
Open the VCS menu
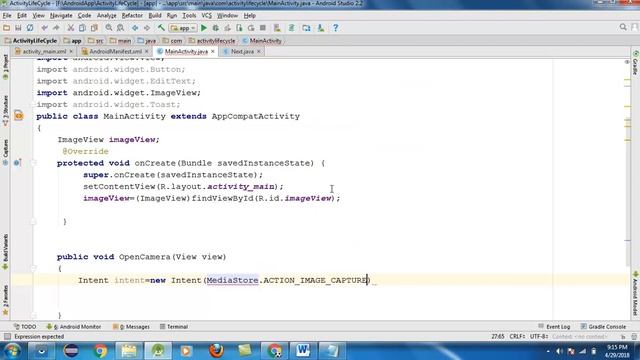[x=207, y=16]
